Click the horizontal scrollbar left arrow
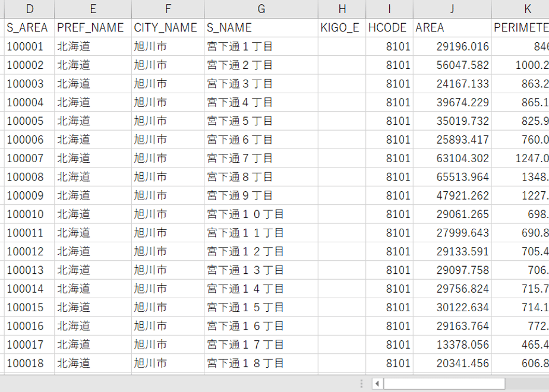The height and width of the screenshot is (392, 549). click(377, 384)
